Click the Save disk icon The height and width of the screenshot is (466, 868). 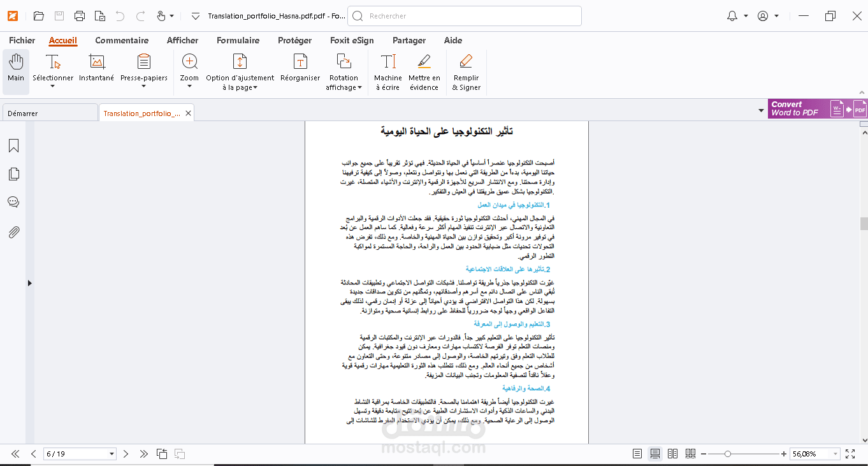tap(59, 16)
